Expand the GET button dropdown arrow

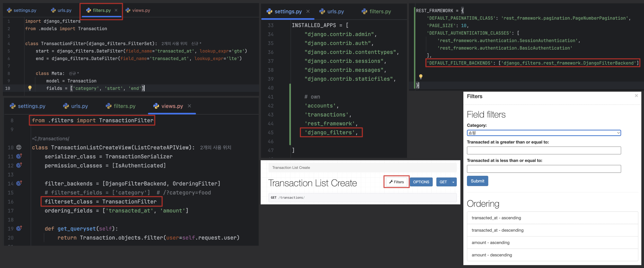453,182
